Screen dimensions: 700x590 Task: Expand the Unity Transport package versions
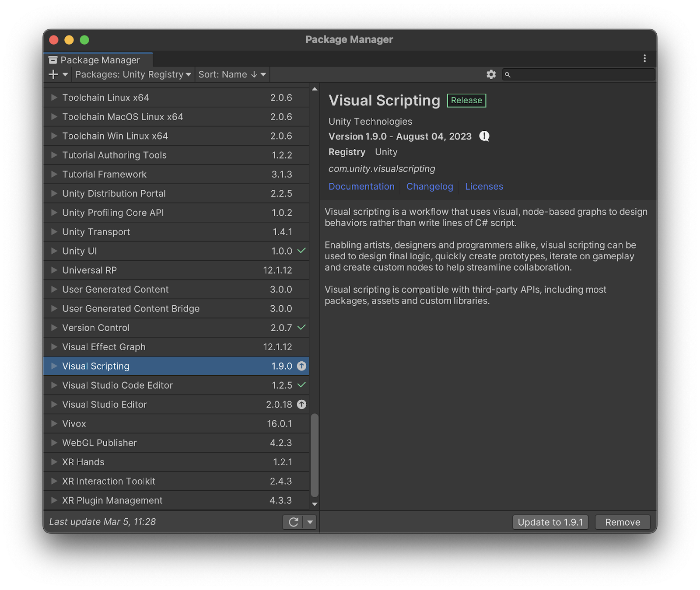point(54,232)
